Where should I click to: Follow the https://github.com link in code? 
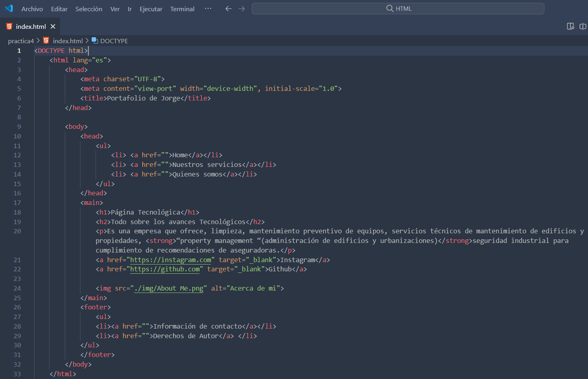(165, 269)
